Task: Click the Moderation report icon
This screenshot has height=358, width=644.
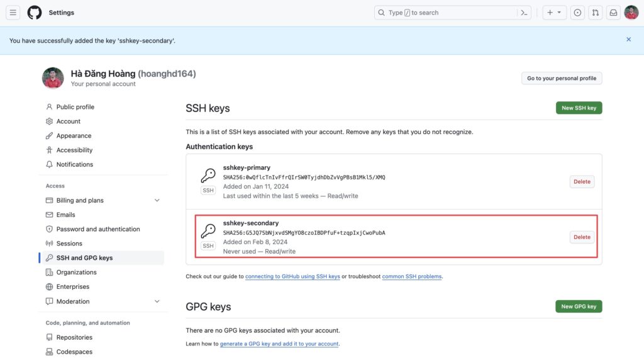Action: (x=49, y=301)
